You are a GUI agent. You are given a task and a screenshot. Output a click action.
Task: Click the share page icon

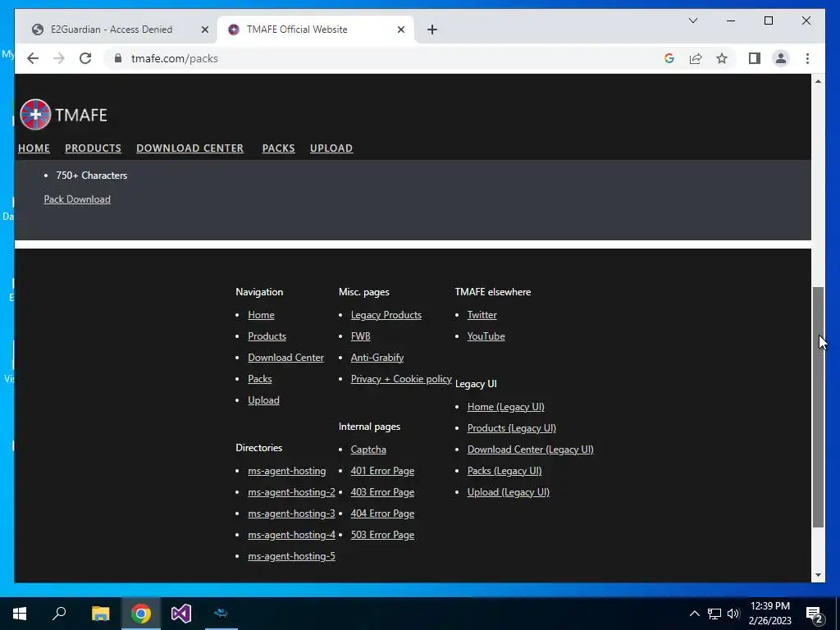click(696, 58)
